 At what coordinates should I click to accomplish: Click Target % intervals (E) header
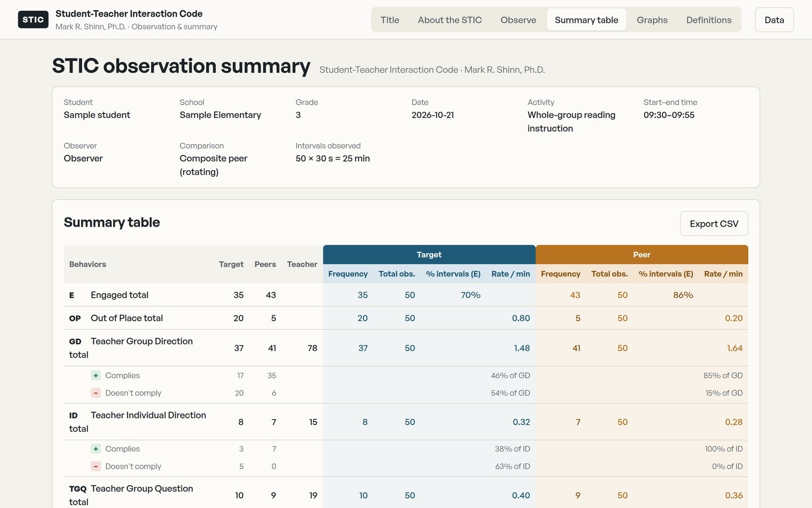[x=453, y=274]
